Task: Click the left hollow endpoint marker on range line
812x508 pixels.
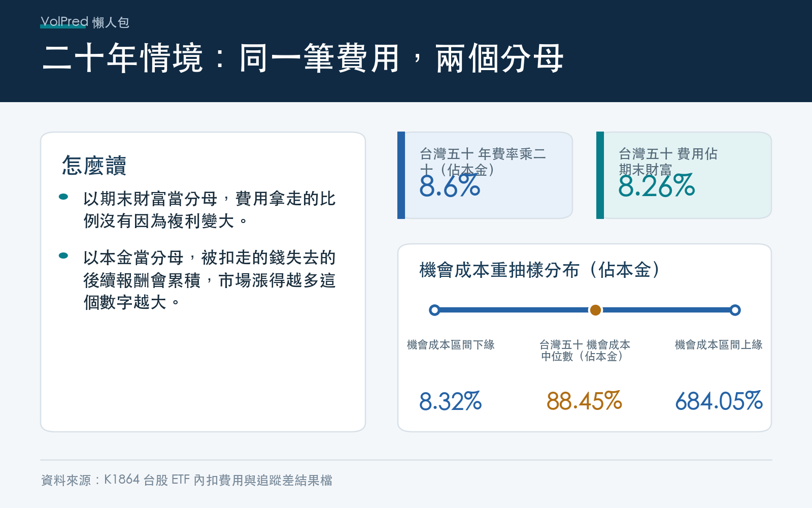Action: tap(434, 310)
